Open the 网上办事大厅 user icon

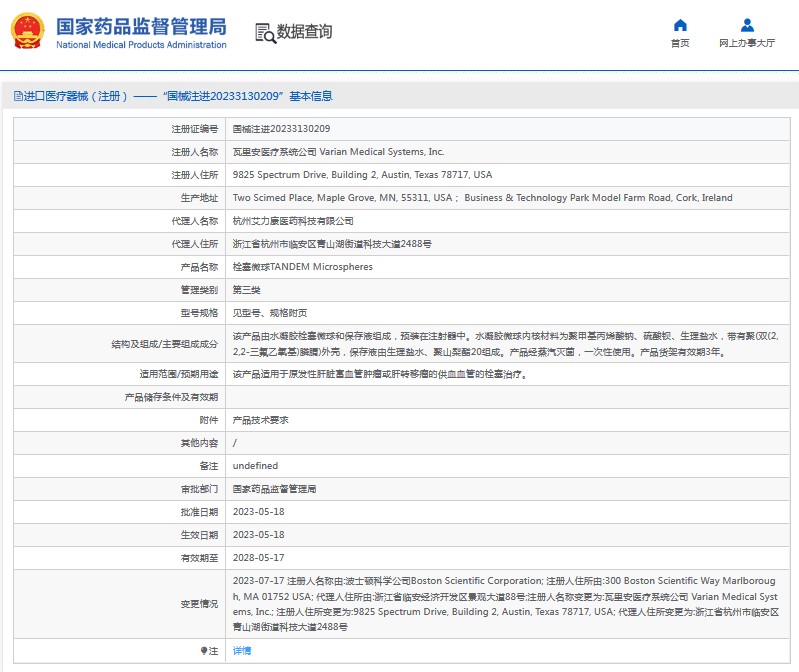tap(747, 25)
